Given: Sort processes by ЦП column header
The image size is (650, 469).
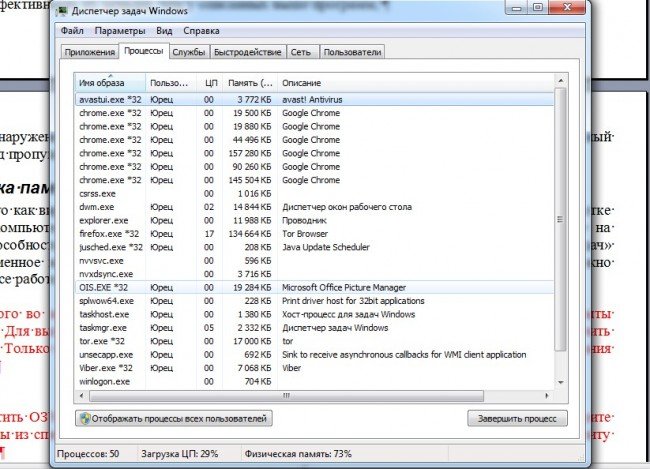Looking at the screenshot, I should click(x=209, y=82).
